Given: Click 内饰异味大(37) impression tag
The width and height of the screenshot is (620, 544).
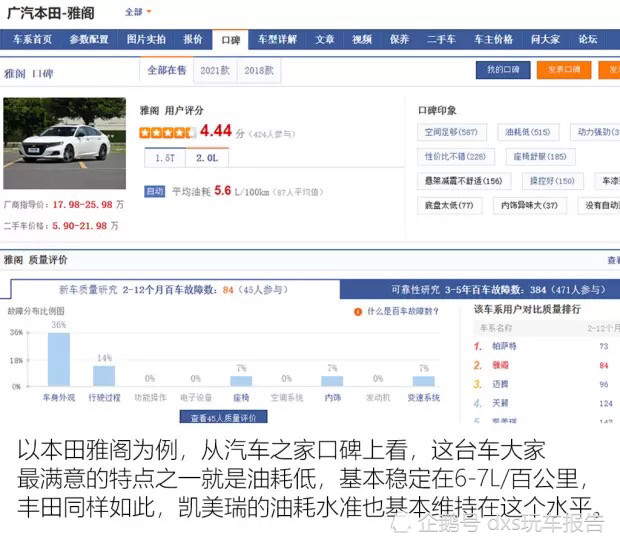Looking at the screenshot, I should [530, 206].
